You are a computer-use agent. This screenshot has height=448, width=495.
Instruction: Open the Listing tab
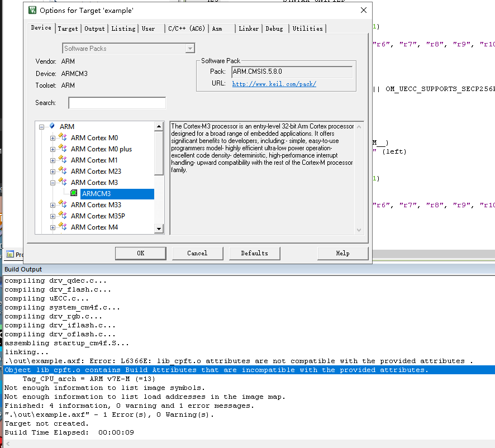point(123,28)
